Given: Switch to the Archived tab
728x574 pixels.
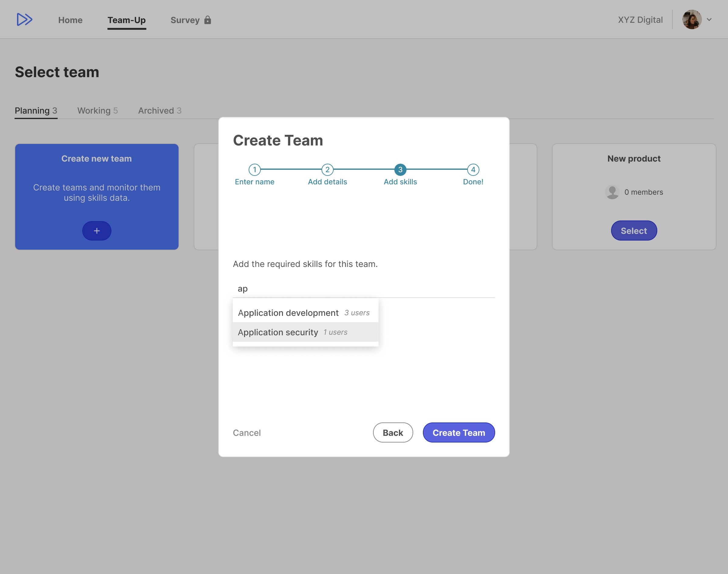Looking at the screenshot, I should pyautogui.click(x=160, y=111).
